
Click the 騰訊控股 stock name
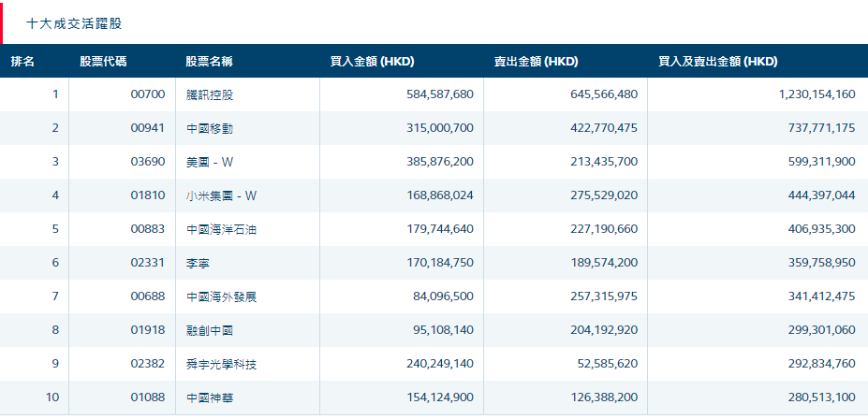(210, 94)
